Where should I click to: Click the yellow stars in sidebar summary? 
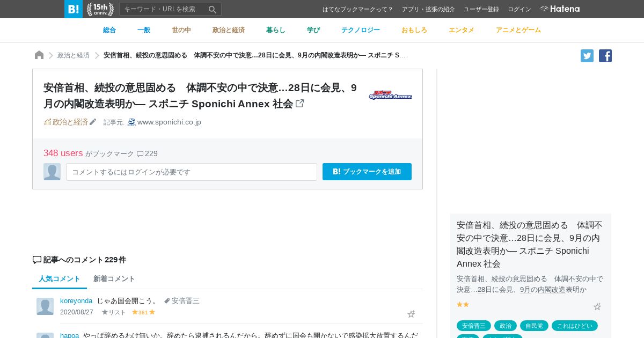pos(463,305)
